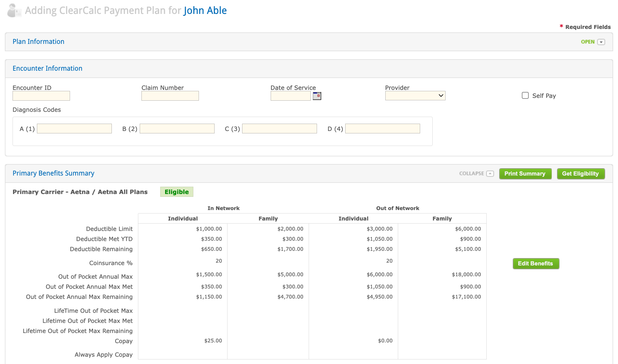Click the Eligible status badge
This screenshot has width=618, height=364.
pos(177,192)
